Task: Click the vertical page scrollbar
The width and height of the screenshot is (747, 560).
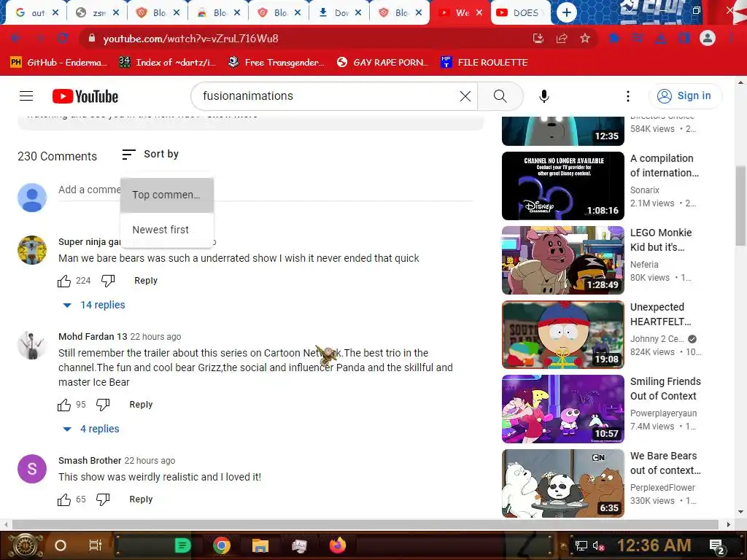Action: pos(741,206)
